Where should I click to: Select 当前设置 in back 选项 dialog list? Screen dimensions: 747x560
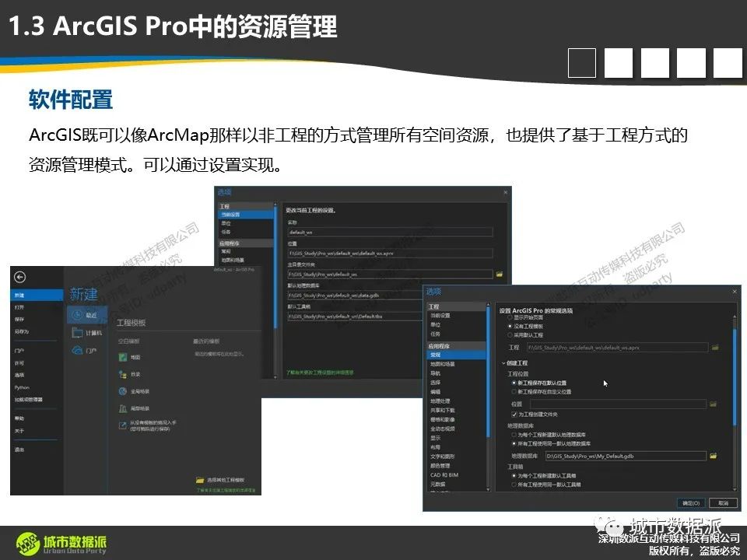(246, 215)
